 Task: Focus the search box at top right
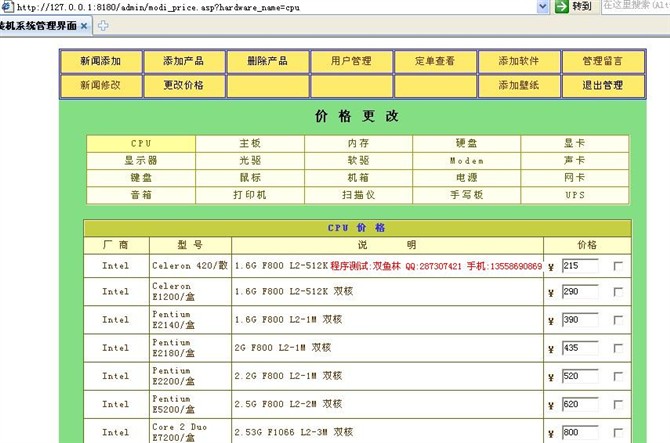tap(636, 6)
